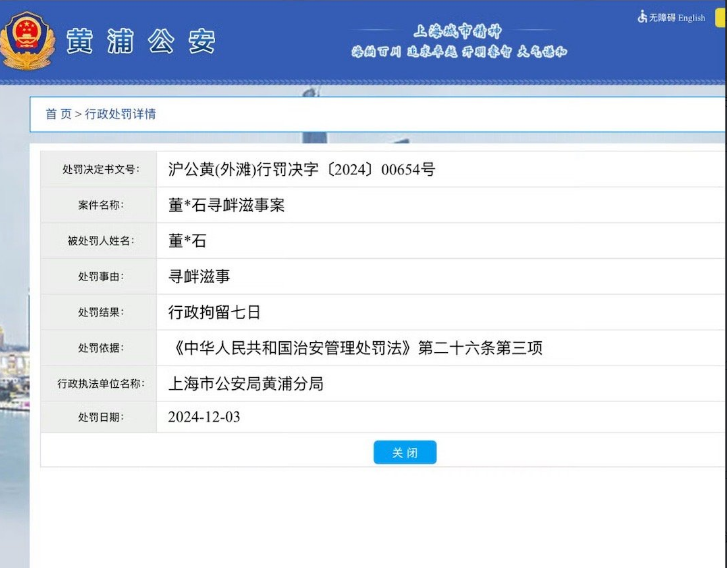The image size is (727, 568).
Task: Click the 黄浦公安 site title
Action: [140, 41]
